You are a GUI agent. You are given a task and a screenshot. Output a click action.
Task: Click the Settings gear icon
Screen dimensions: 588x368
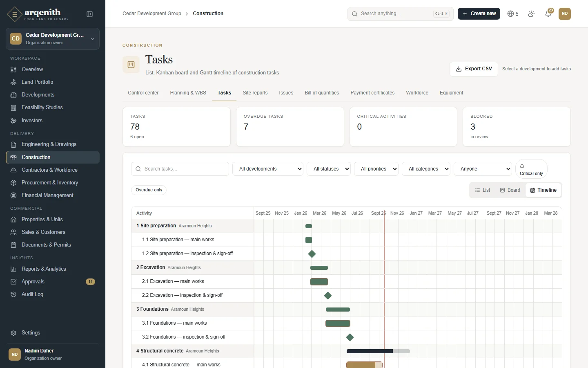point(13,333)
